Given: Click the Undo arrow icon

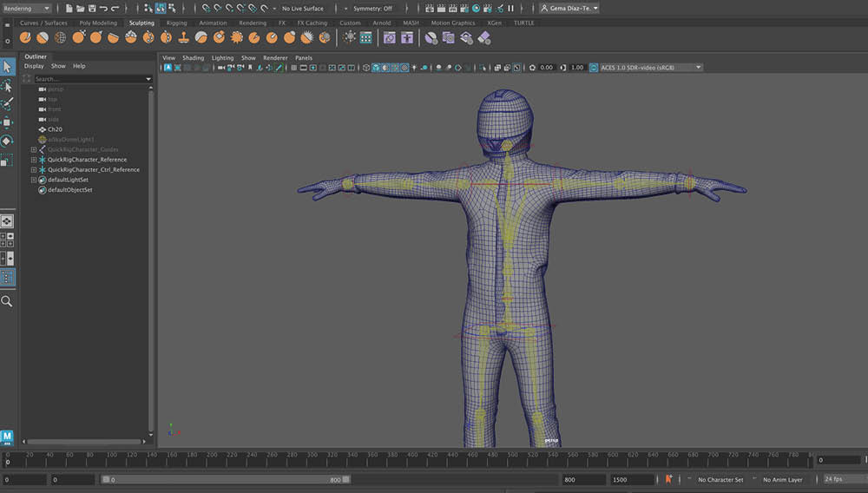Looking at the screenshot, I should [x=103, y=9].
